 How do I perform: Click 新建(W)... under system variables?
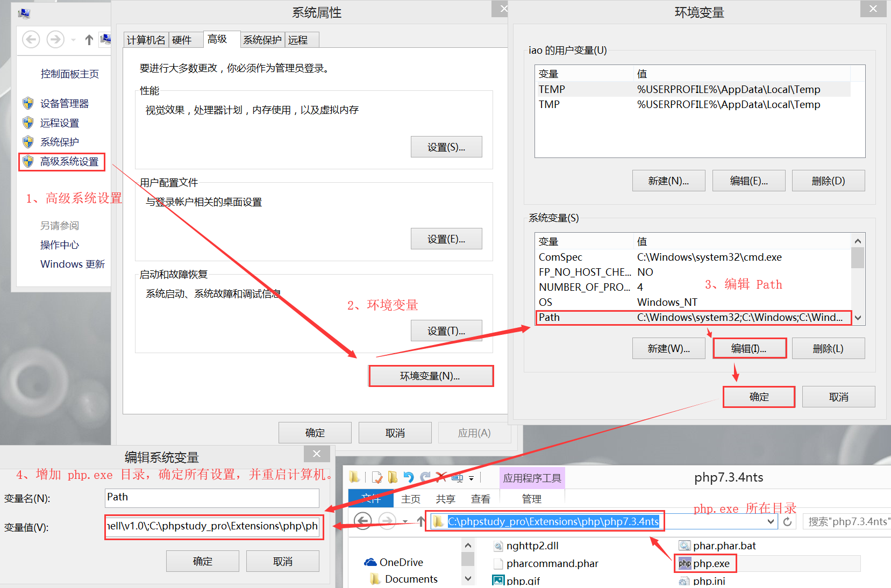coord(668,348)
